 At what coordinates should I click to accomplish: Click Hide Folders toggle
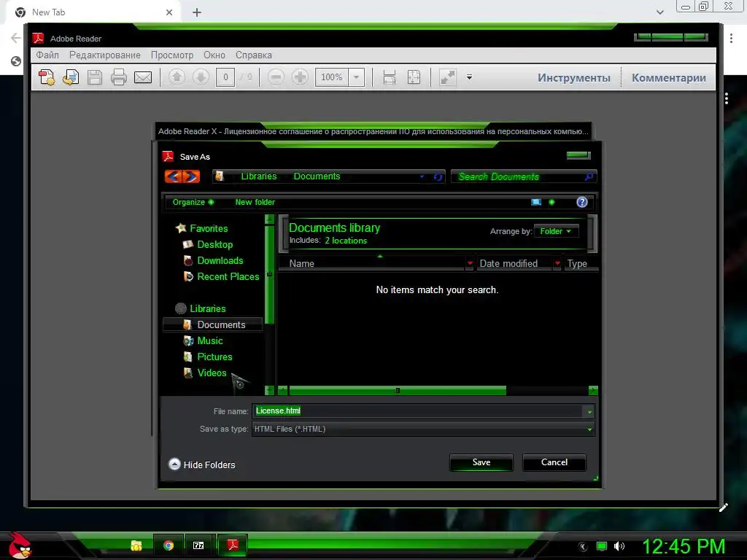(201, 464)
